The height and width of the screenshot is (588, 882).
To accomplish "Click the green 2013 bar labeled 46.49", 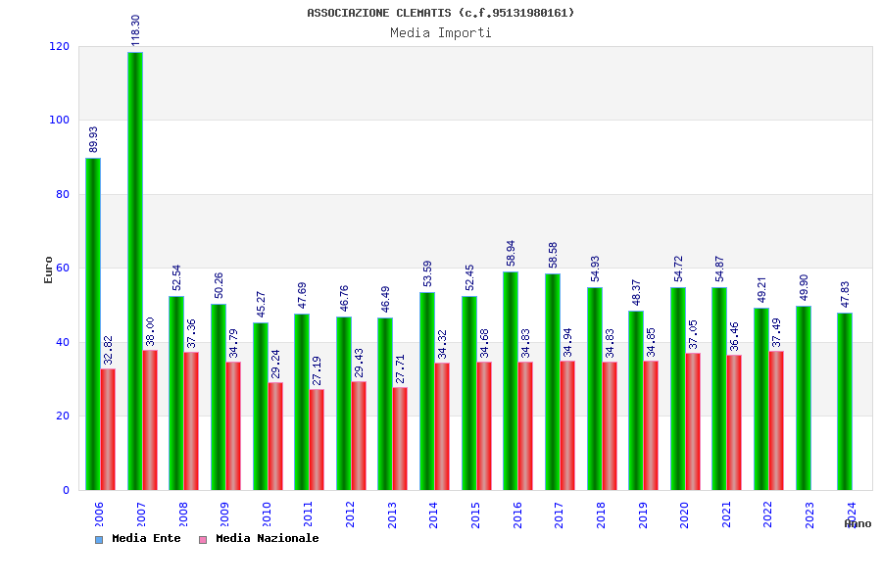I will (385, 404).
